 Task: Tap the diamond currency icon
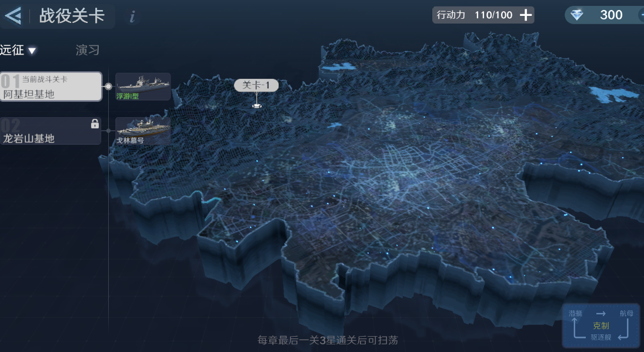tap(577, 15)
